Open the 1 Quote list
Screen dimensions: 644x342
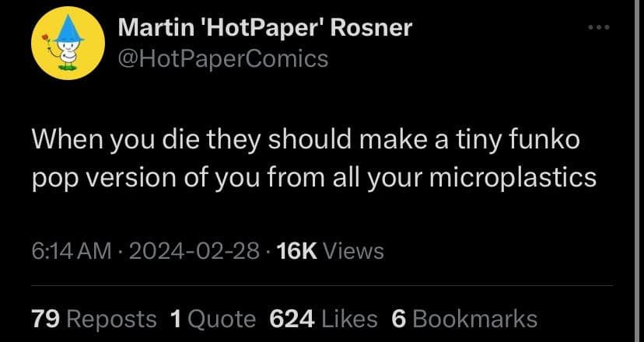click(176, 319)
